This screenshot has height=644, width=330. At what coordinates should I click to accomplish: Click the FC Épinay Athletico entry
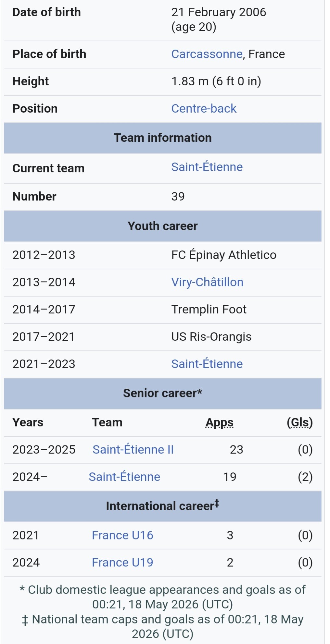224,255
